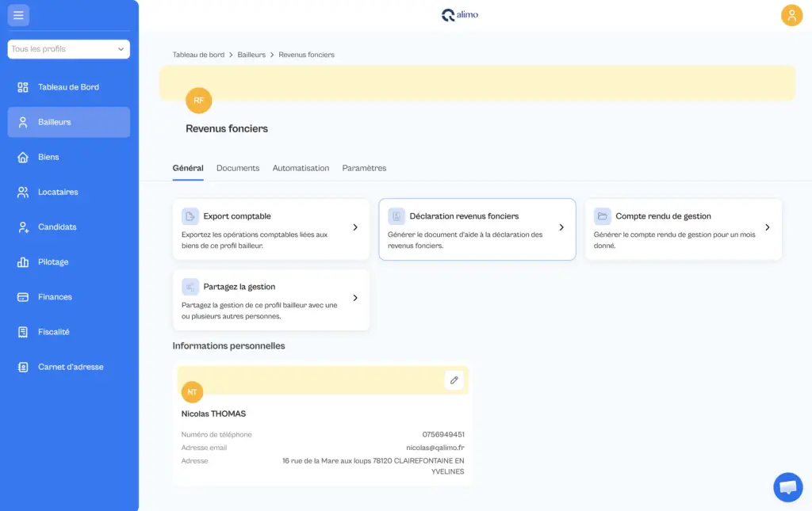This screenshot has width=812, height=511.
Task: Toggle the hamburger sidebar menu
Action: 18,15
